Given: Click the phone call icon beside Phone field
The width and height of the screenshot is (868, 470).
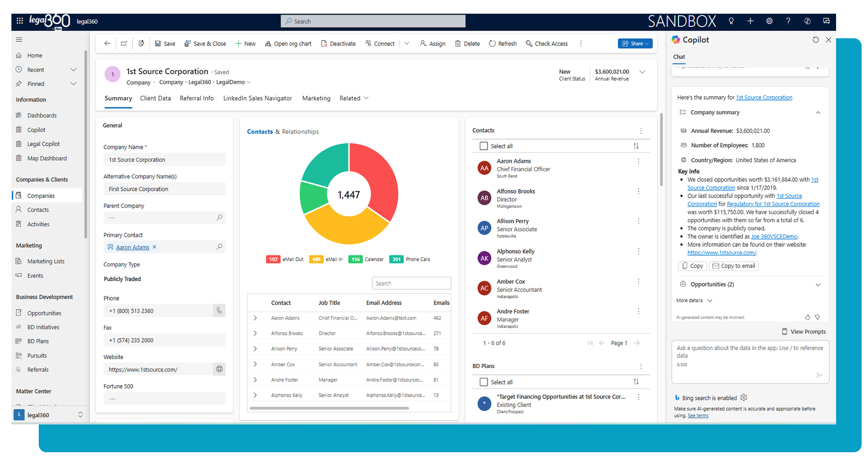Looking at the screenshot, I should pyautogui.click(x=219, y=311).
